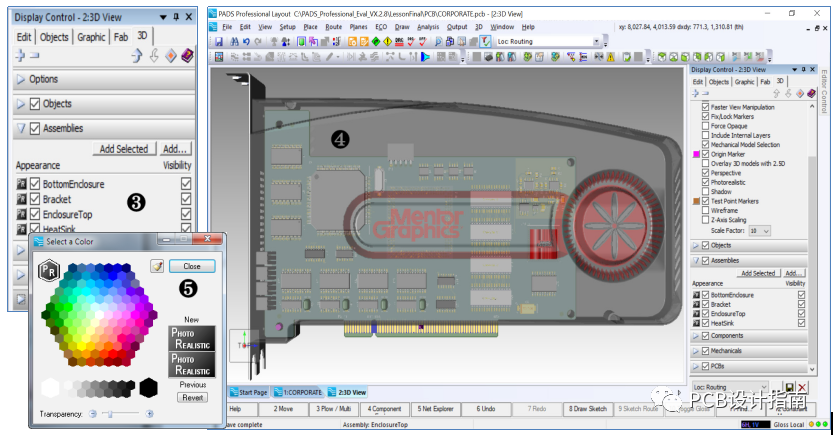Click the Editor Control side tab
Image resolution: width=834 pixels, height=436 pixels.
(x=824, y=91)
